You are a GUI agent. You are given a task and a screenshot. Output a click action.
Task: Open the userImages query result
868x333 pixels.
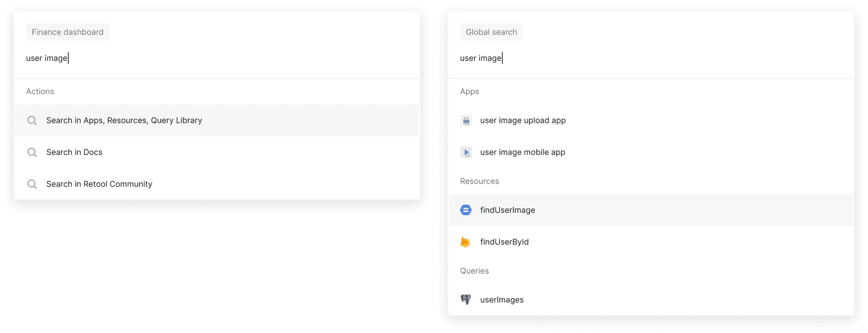point(651,300)
